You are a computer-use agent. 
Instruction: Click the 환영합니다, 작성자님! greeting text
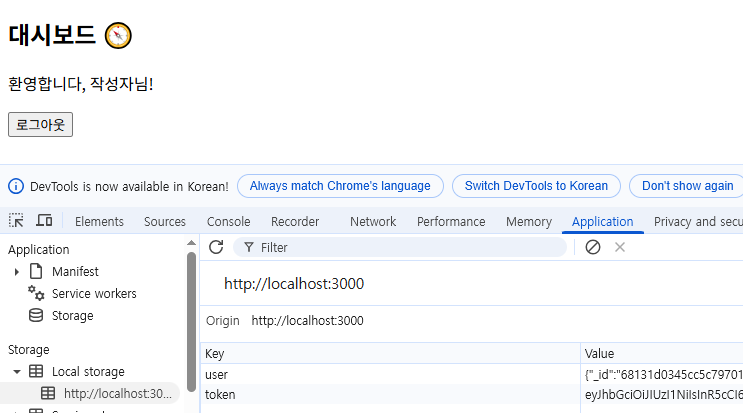click(81, 84)
